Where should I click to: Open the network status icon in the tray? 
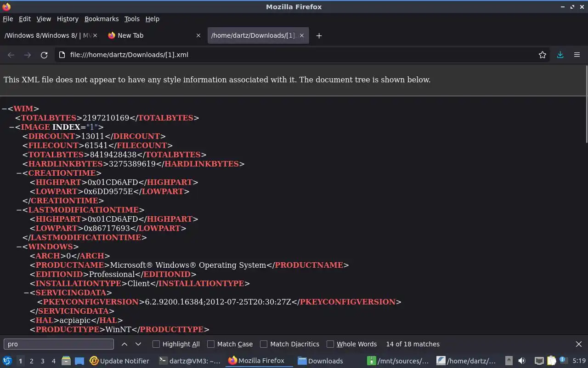539,361
